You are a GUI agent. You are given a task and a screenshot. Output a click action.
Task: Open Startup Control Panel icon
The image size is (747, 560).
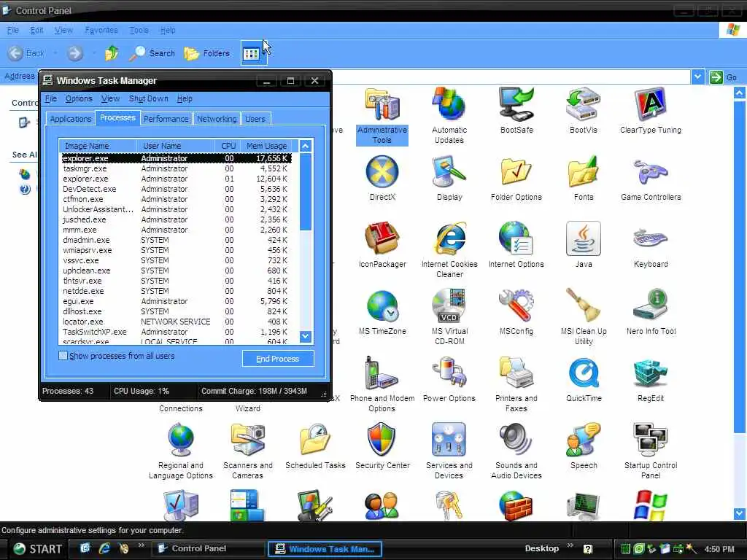point(651,451)
